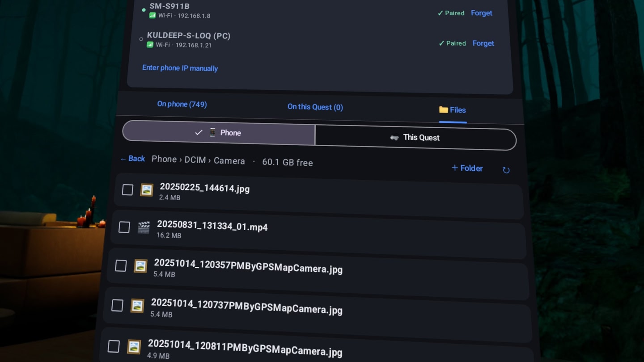Image resolution: width=644 pixels, height=362 pixels.
Task: Click the yellow folder icon on Files tab
Action: (443, 109)
